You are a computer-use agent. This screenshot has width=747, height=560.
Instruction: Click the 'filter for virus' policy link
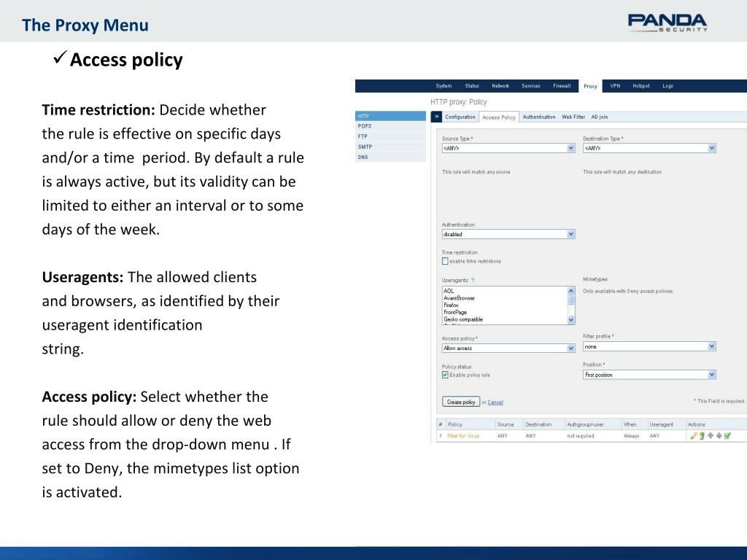[x=463, y=436]
